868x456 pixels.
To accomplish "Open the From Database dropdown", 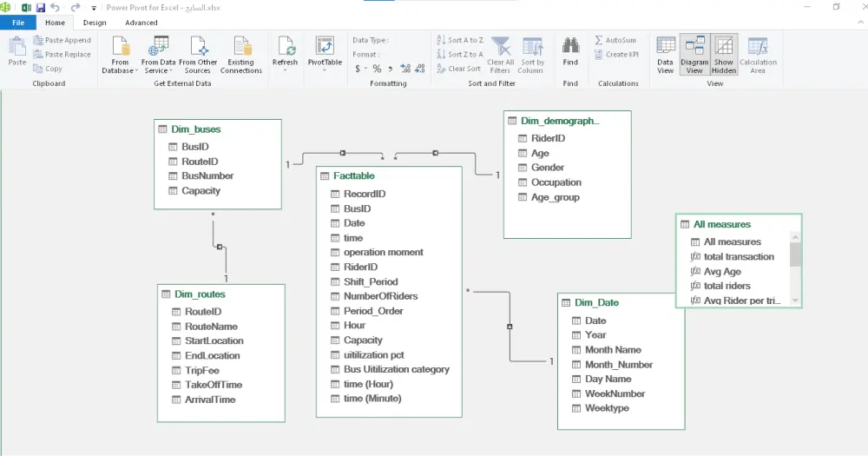I will (x=120, y=55).
